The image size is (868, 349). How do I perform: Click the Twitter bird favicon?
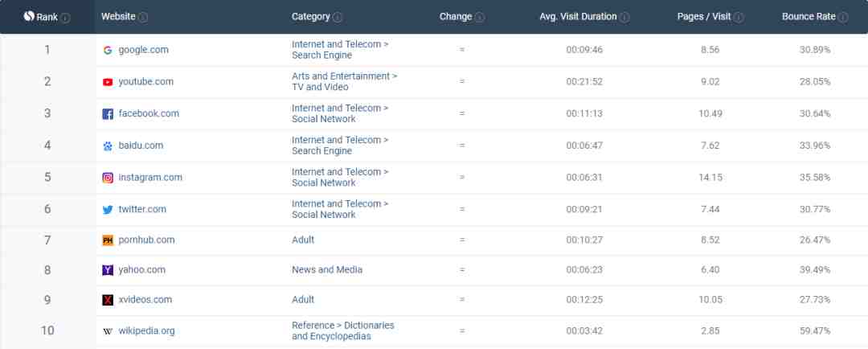pos(108,210)
